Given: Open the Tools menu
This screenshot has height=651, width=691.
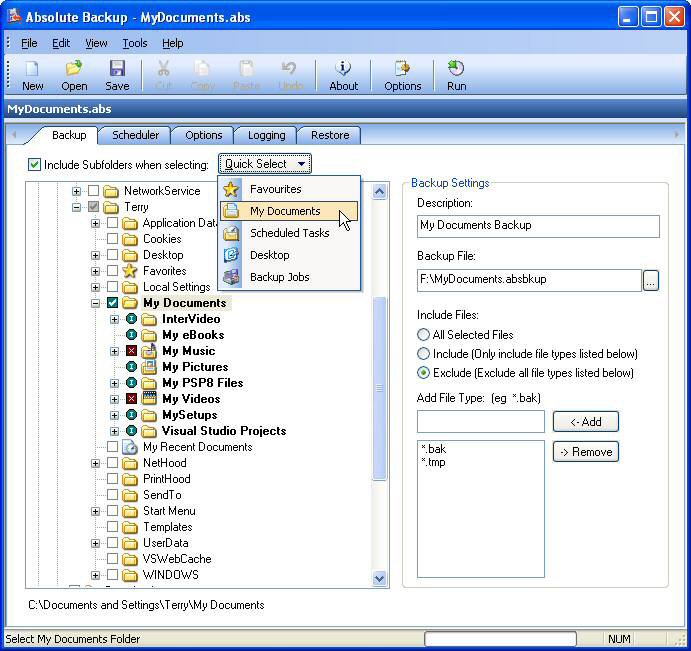Looking at the screenshot, I should coord(134,43).
